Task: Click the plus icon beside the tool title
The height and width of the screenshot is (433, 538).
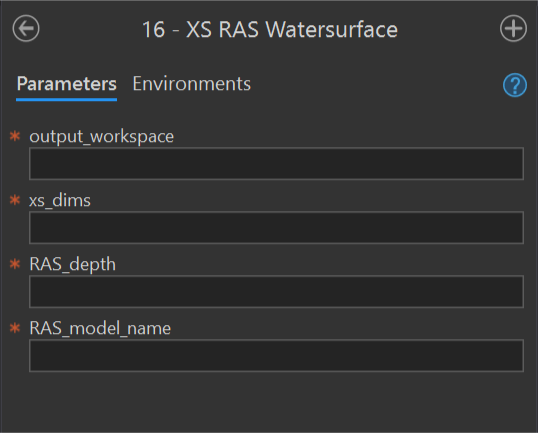Action: (x=513, y=28)
